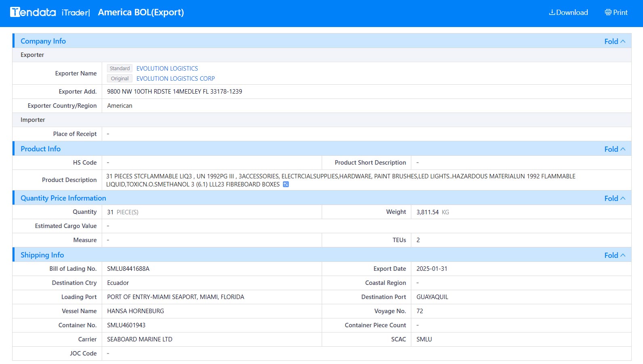Click the TEUs value 2
Viewport: 643px width, 364px height.
pyautogui.click(x=418, y=240)
